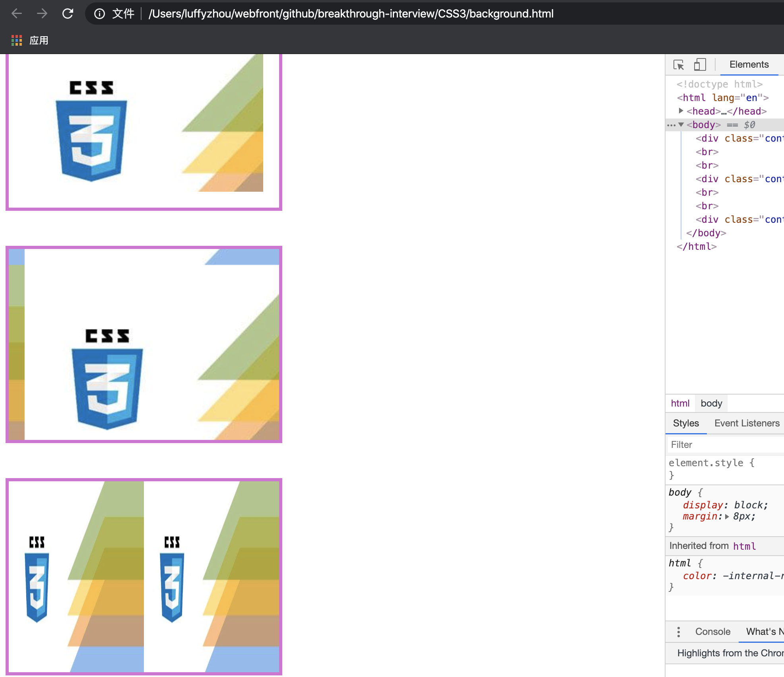Screen dimensions: 784x677
Task: Select the html lang="en" node
Action: pyautogui.click(x=723, y=98)
